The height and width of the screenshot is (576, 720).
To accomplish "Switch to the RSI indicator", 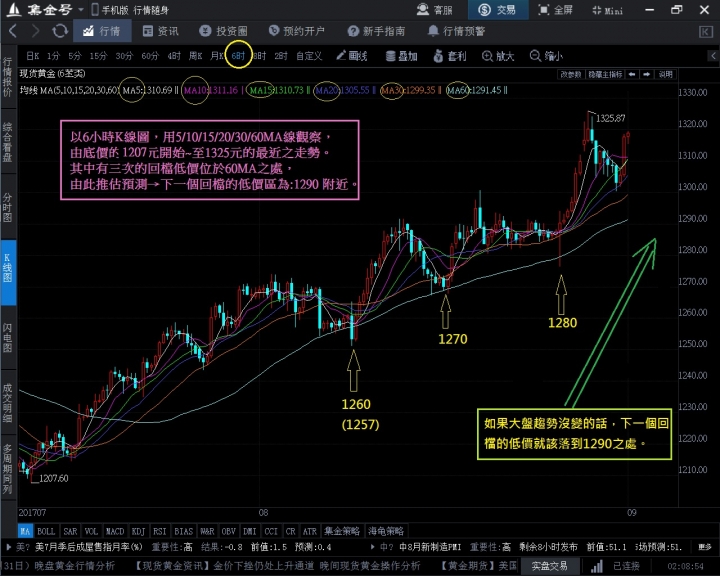I will click(160, 531).
